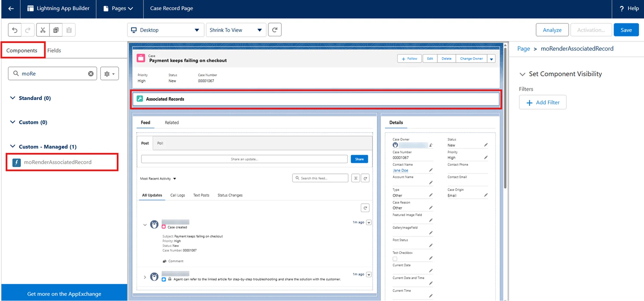Click the Follow button

click(x=410, y=59)
